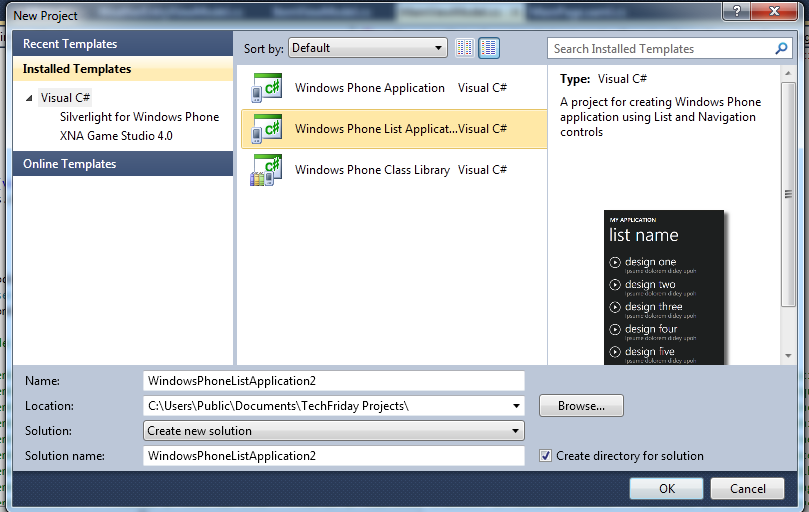Select Silverlight for Windows Phone category
The width and height of the screenshot is (809, 512).
click(x=139, y=117)
